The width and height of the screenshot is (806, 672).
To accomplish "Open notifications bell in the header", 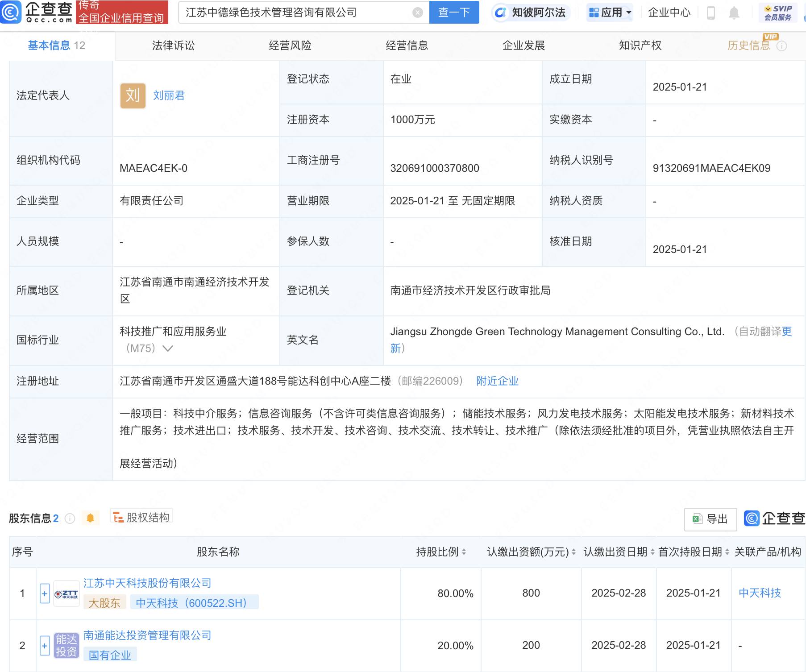I will tap(734, 13).
